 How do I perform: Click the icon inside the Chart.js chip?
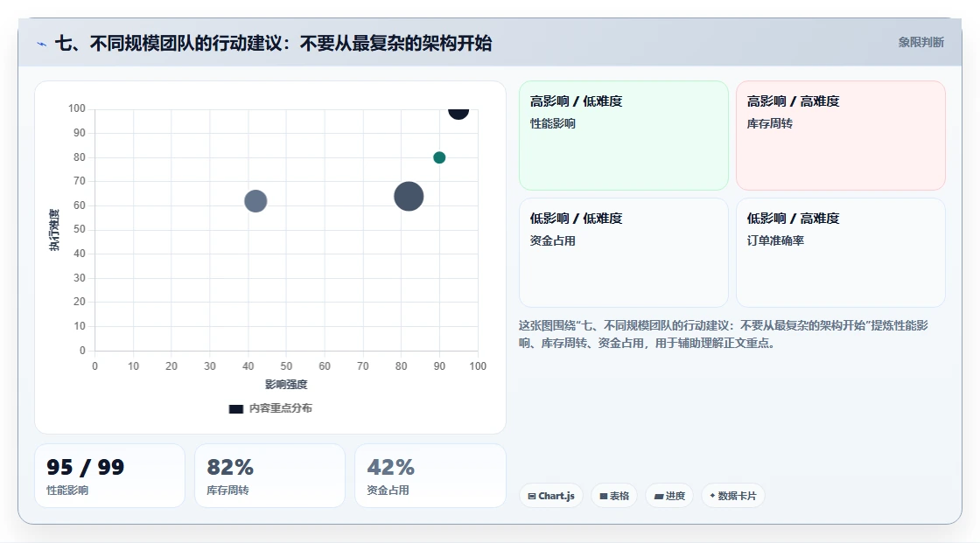click(x=532, y=496)
